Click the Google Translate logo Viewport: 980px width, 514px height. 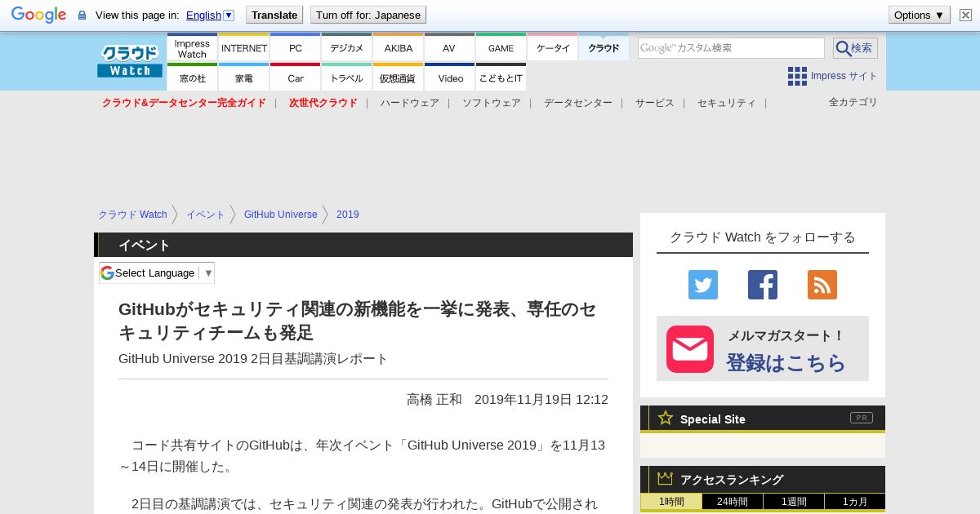tap(38, 15)
